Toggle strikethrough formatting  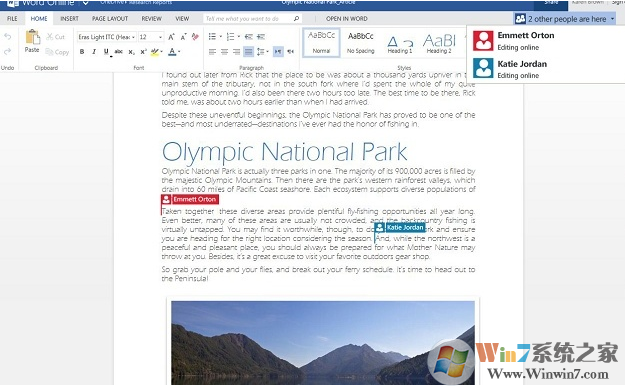click(x=118, y=51)
